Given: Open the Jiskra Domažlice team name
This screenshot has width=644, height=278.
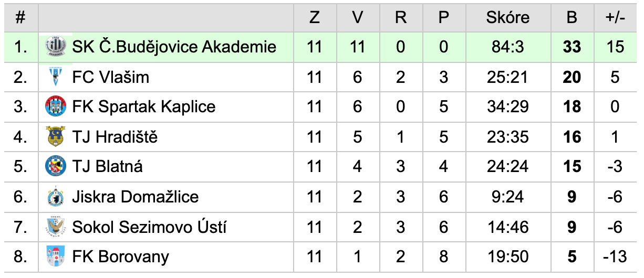Looking at the screenshot, I should [x=136, y=197].
